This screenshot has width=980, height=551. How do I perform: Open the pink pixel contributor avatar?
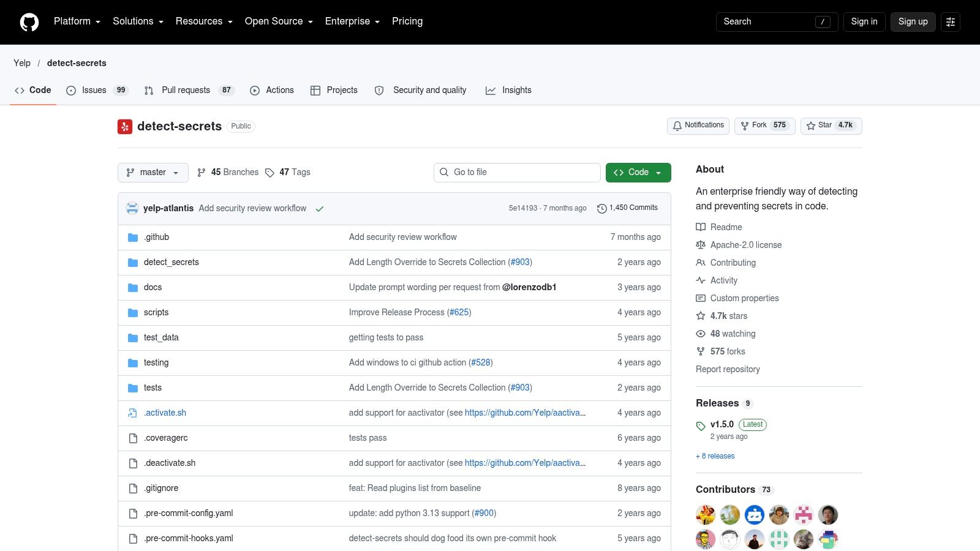coord(804,515)
